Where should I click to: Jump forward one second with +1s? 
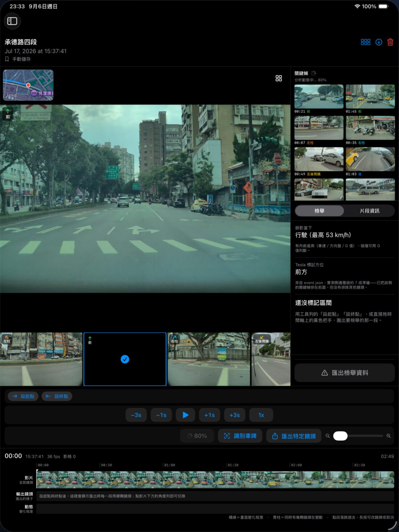(209, 415)
